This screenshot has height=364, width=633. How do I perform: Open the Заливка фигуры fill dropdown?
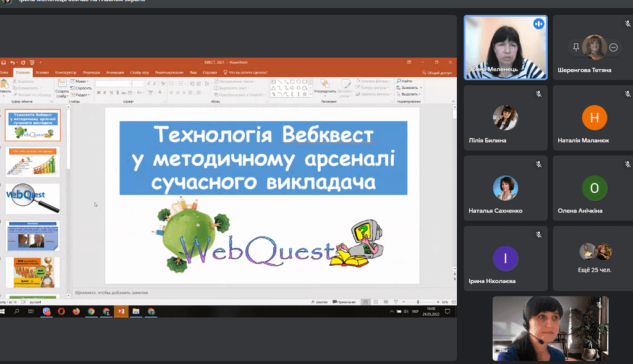pyautogui.click(x=373, y=81)
